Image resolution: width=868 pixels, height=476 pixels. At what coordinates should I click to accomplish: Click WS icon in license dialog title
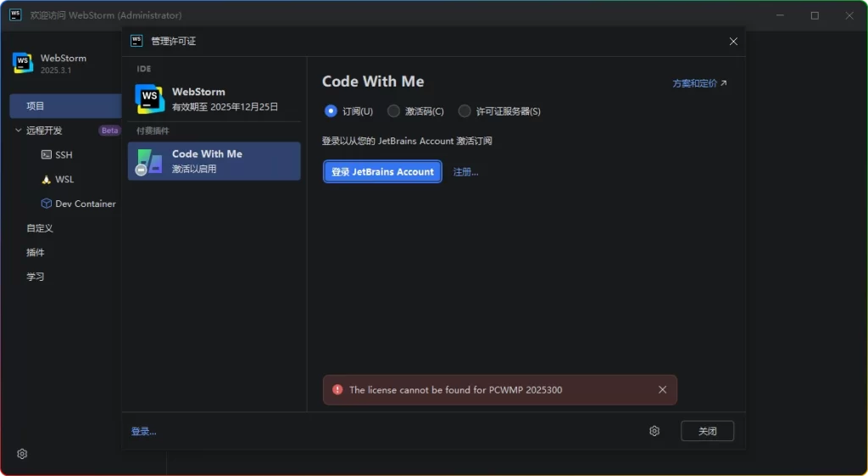136,41
